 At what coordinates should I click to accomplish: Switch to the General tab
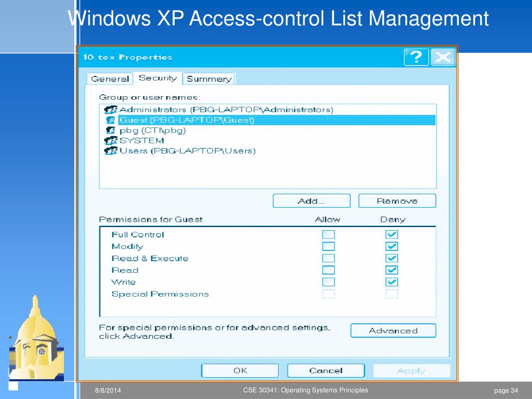110,79
